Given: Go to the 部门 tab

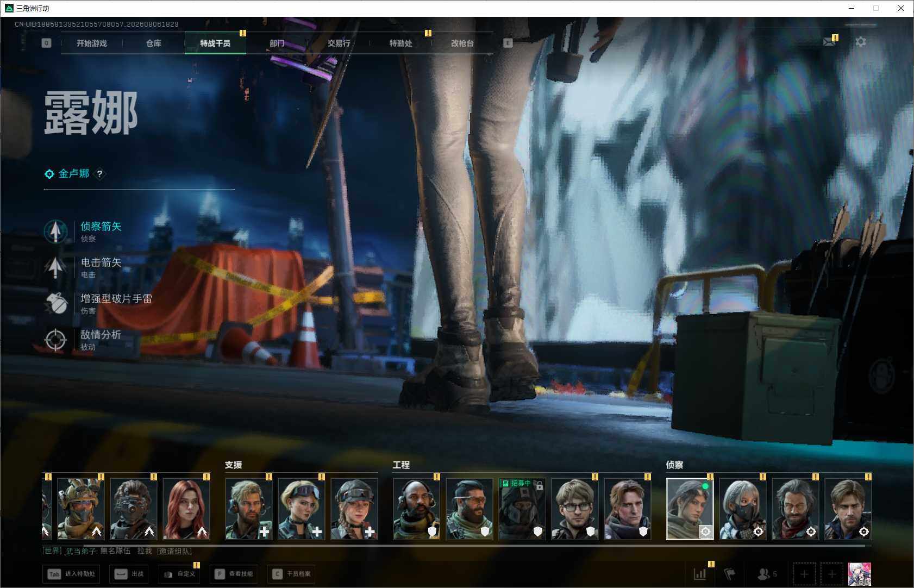Looking at the screenshot, I should (x=277, y=43).
